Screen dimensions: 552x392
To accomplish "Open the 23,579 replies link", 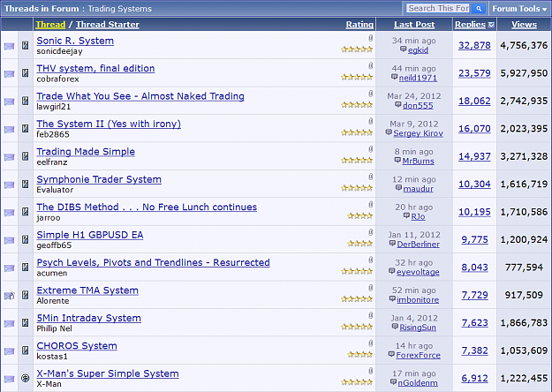I will pyautogui.click(x=474, y=73).
